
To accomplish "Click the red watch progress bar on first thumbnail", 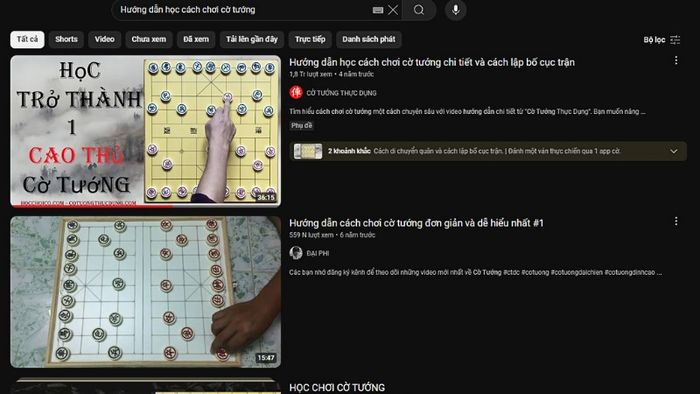I will click(92, 206).
